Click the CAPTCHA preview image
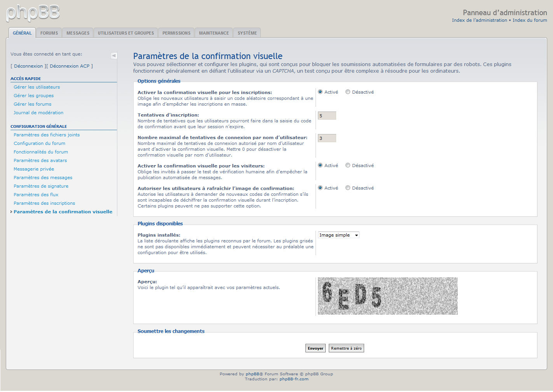Screen dimensions: 553x392 point(387,296)
